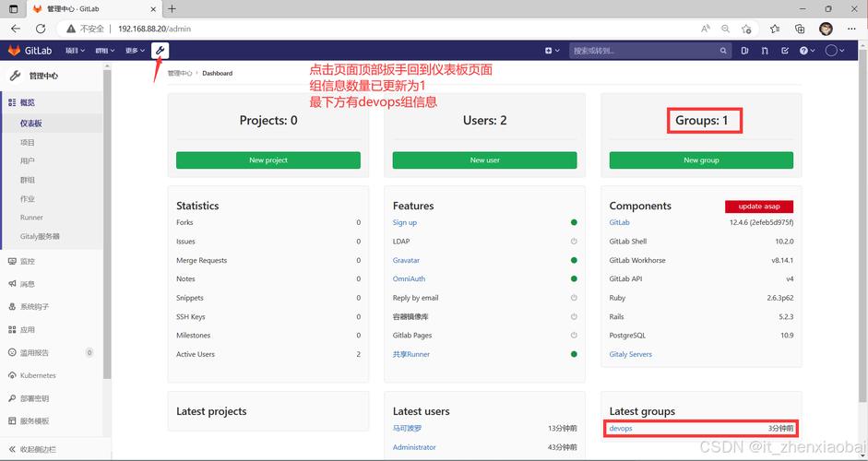The image size is (868, 461).
Task: Open the Gitaly Servers link
Action: (x=631, y=354)
